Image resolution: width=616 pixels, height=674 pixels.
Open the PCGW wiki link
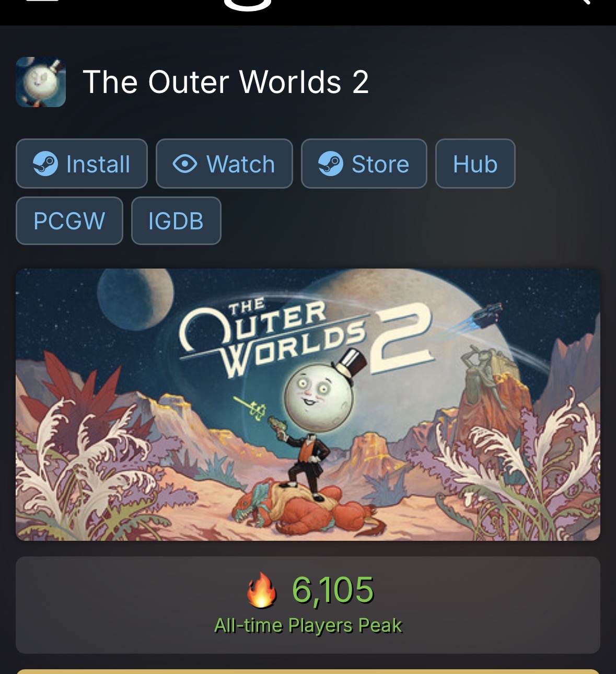69,220
